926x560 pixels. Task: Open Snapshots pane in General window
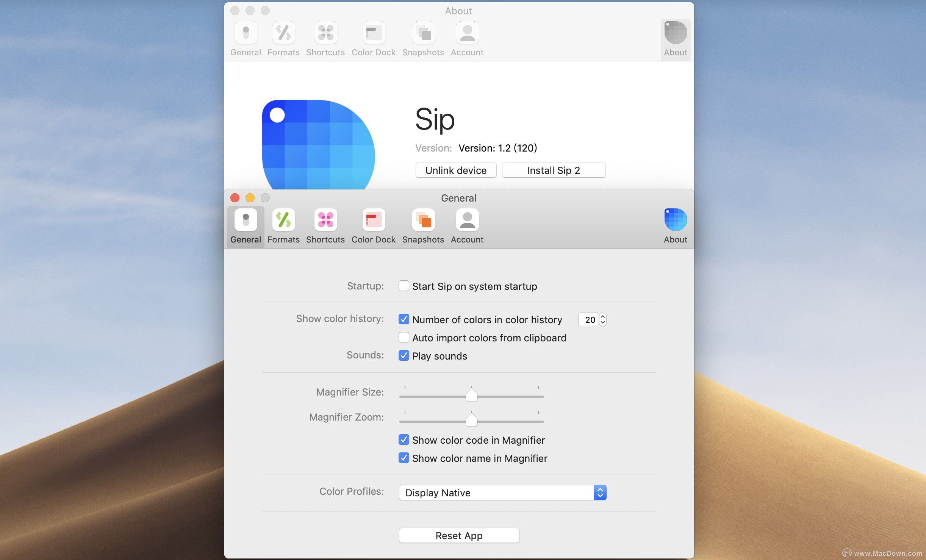coord(423,226)
